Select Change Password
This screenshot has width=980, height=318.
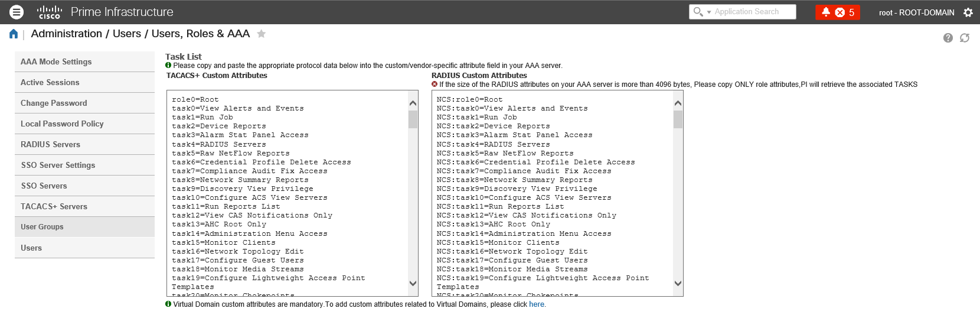(84, 103)
